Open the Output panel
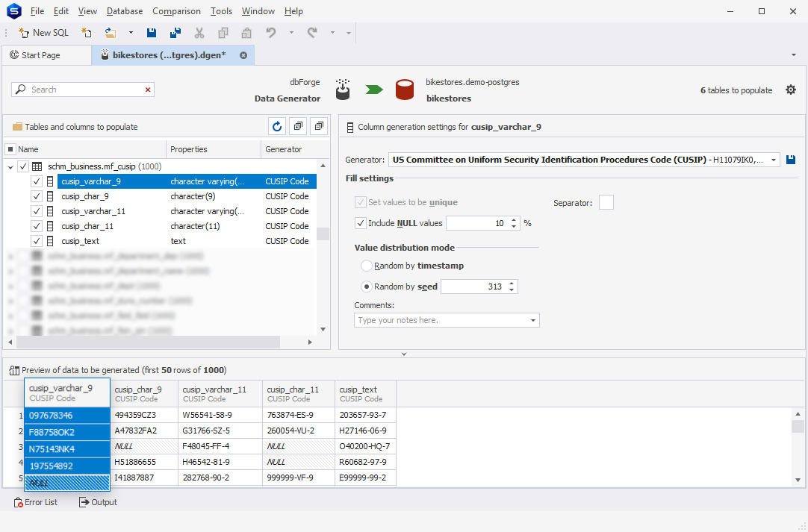Screen dimensions: 808x532 [98, 502]
